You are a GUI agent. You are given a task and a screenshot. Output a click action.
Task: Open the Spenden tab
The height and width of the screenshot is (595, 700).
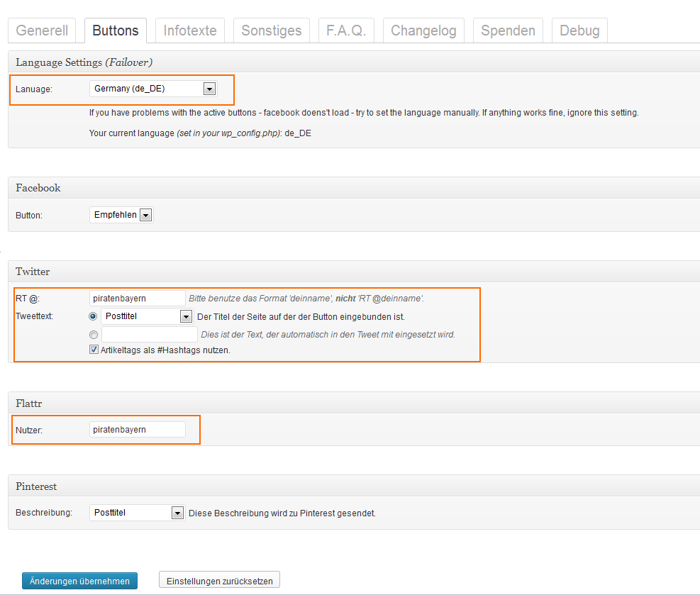click(508, 30)
